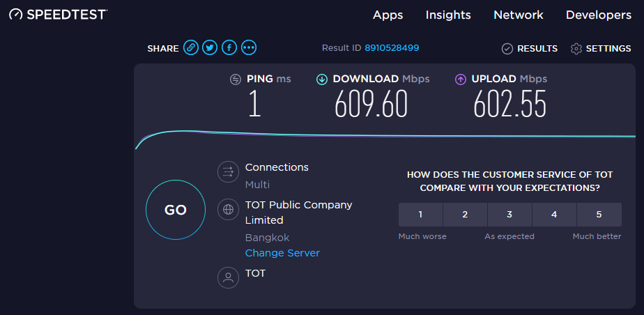Viewport: 644px width, 315px height.
Task: Click the ping value 1
Action: (x=254, y=104)
